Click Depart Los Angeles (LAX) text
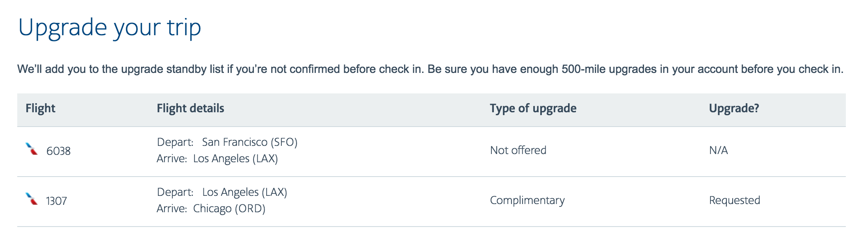 tap(222, 192)
